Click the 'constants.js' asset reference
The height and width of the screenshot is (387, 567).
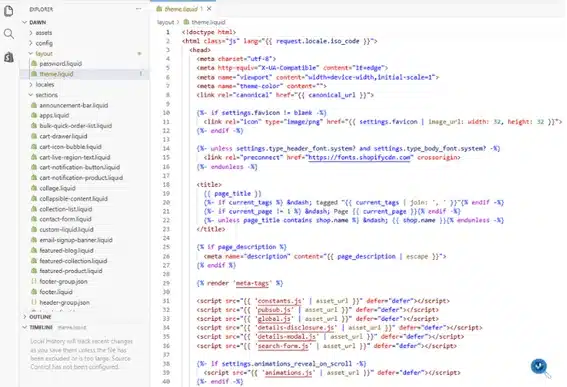point(279,301)
